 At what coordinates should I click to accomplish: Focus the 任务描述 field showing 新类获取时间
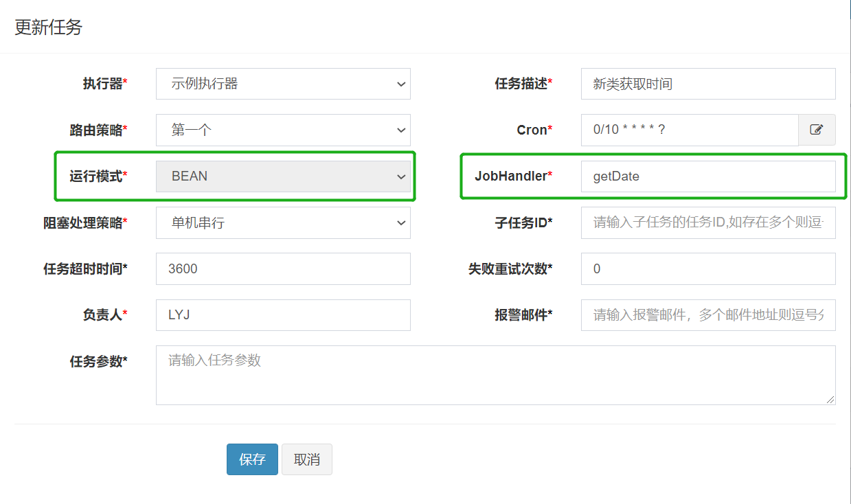pos(707,84)
